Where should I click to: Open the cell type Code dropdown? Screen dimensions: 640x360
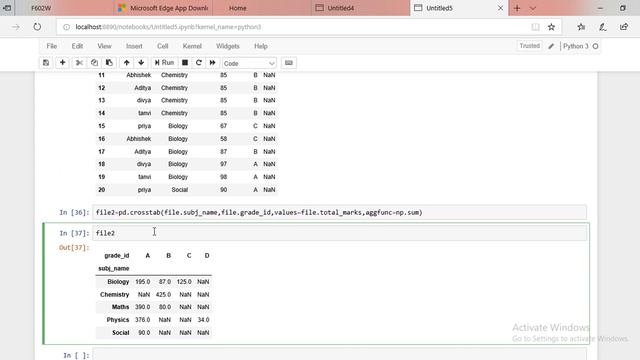(x=249, y=63)
